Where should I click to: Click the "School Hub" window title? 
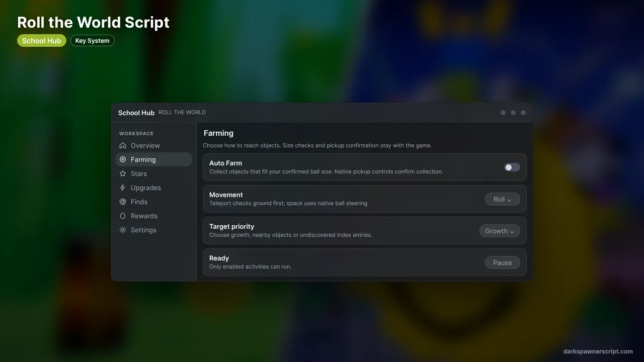tap(136, 113)
